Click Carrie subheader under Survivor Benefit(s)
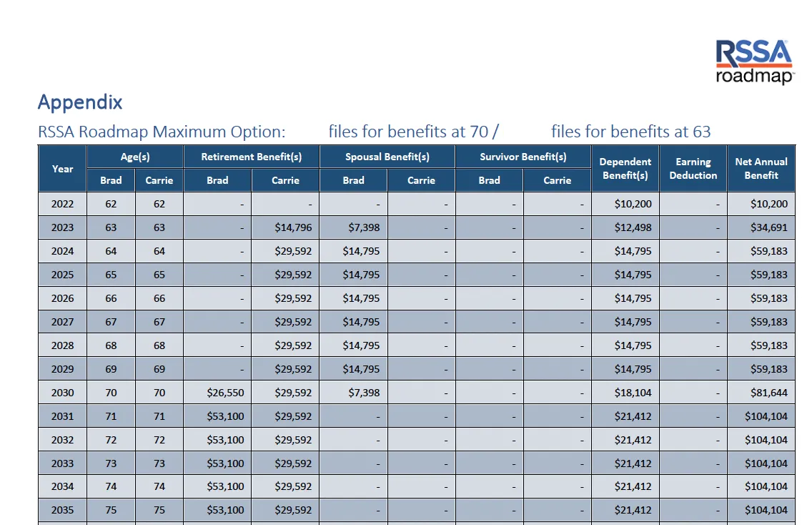Screen dimensions: 812x525 click(x=558, y=180)
